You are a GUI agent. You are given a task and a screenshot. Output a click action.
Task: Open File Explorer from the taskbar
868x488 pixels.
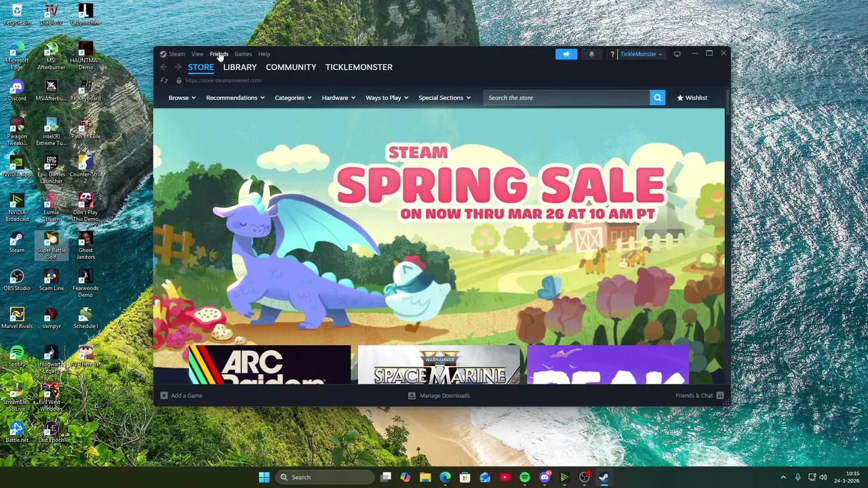425,477
